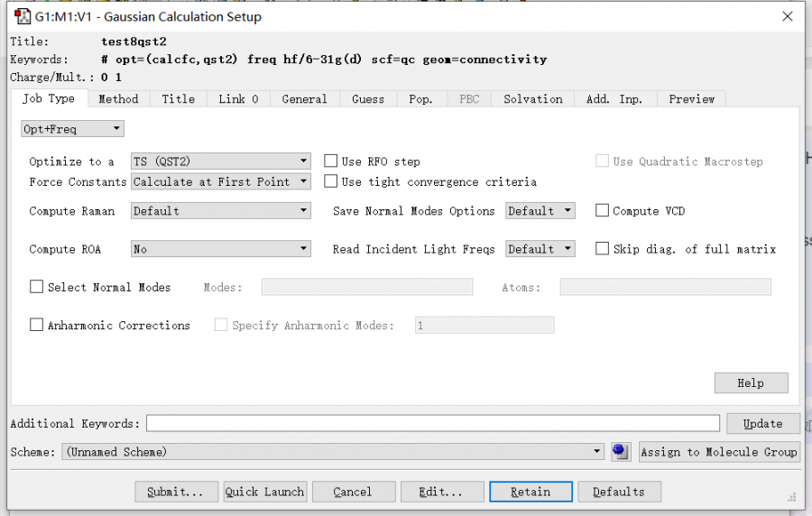Click the Quick Launch button
Screen dimensions: 812x516
click(x=264, y=492)
